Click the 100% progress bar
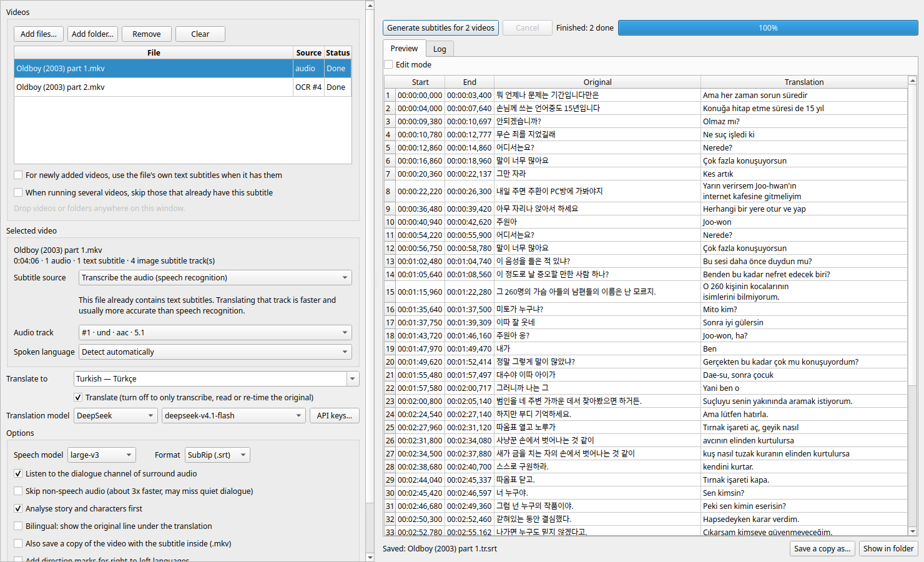 [768, 28]
